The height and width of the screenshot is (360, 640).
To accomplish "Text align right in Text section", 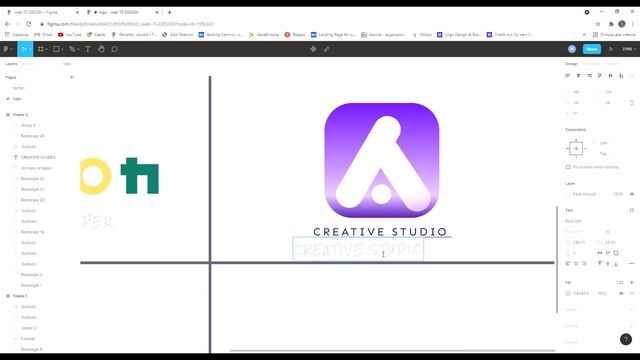I will click(x=584, y=264).
